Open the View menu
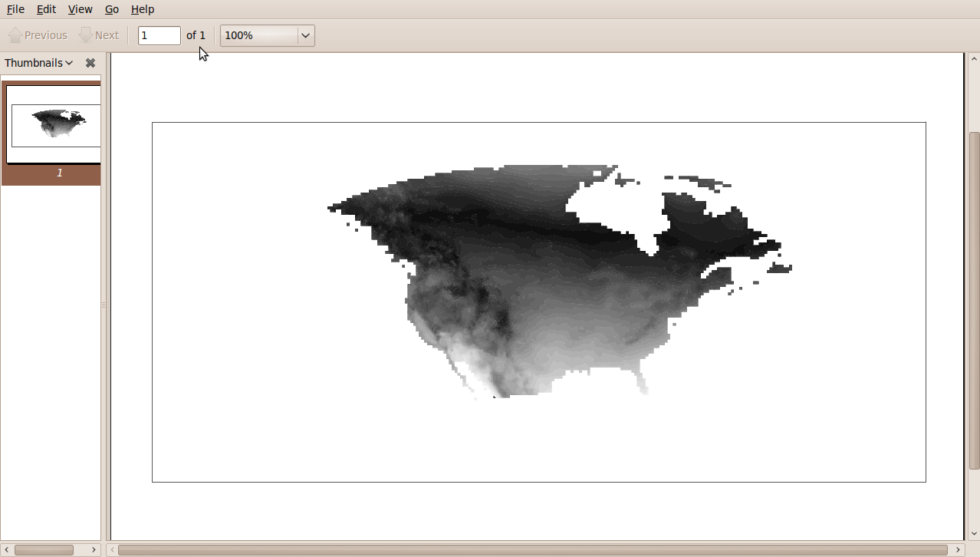The image size is (980, 557). tap(80, 9)
